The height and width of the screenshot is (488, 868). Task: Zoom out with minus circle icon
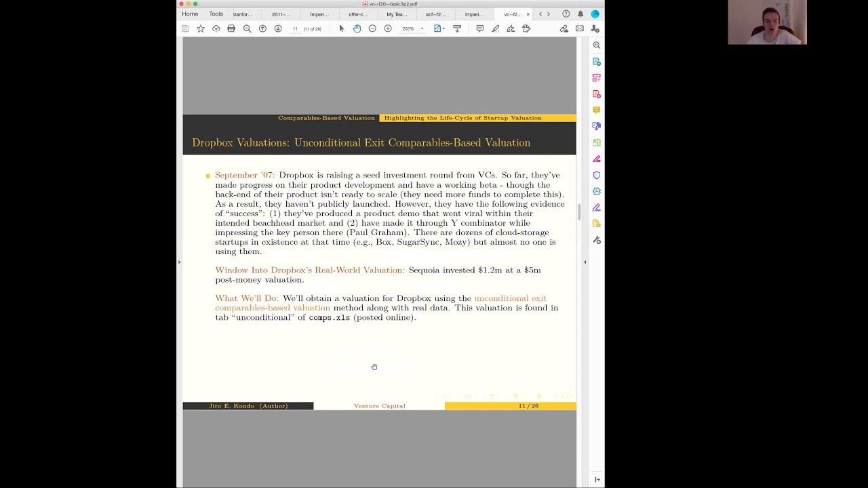[372, 28]
